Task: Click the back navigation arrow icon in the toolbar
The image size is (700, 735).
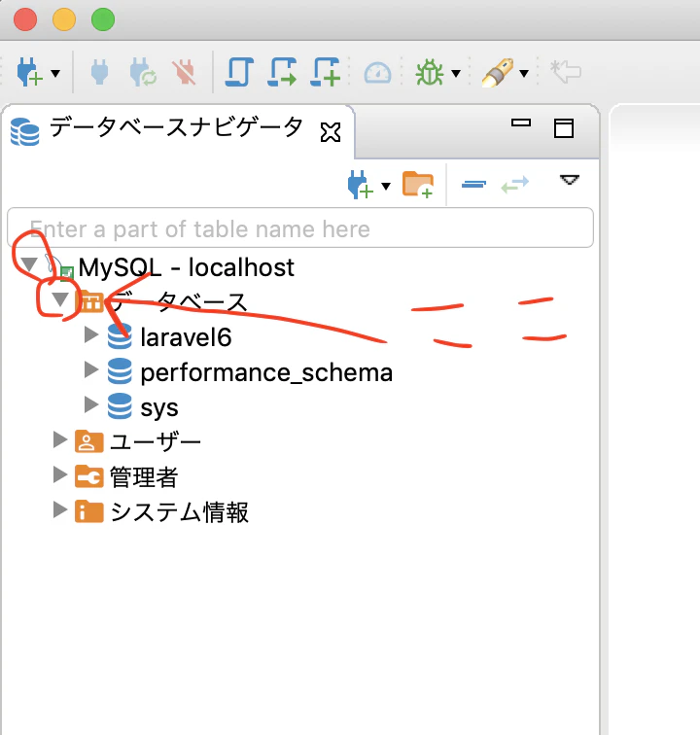Action: [x=566, y=72]
